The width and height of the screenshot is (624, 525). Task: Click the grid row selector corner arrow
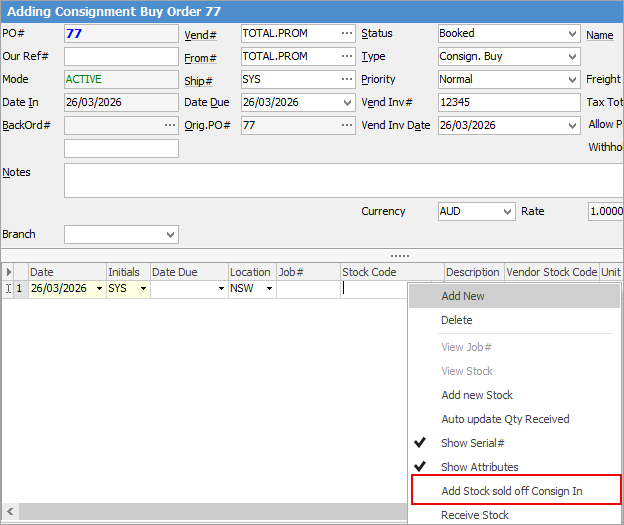pyautogui.click(x=9, y=272)
